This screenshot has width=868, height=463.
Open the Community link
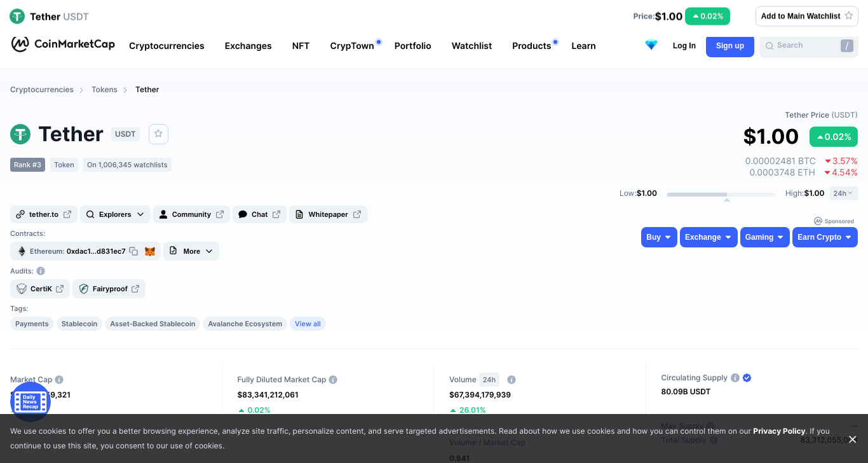(x=191, y=214)
